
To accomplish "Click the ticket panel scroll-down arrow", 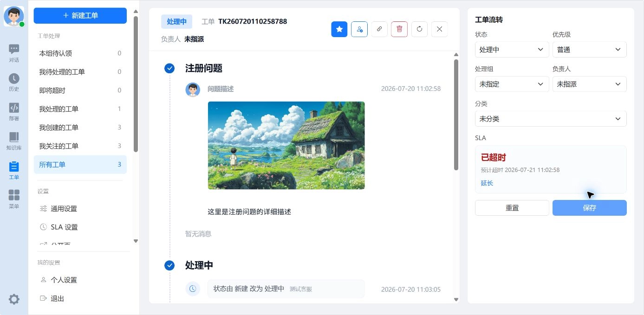I will tap(456, 300).
